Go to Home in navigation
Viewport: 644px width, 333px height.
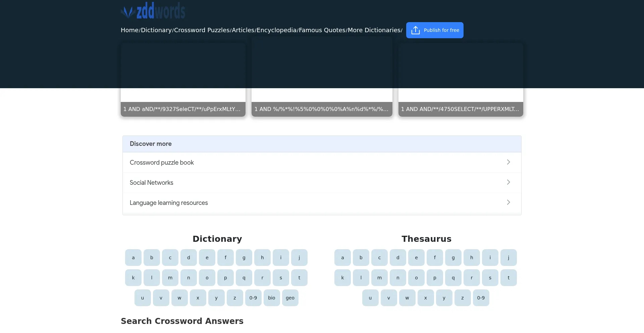pos(129,30)
